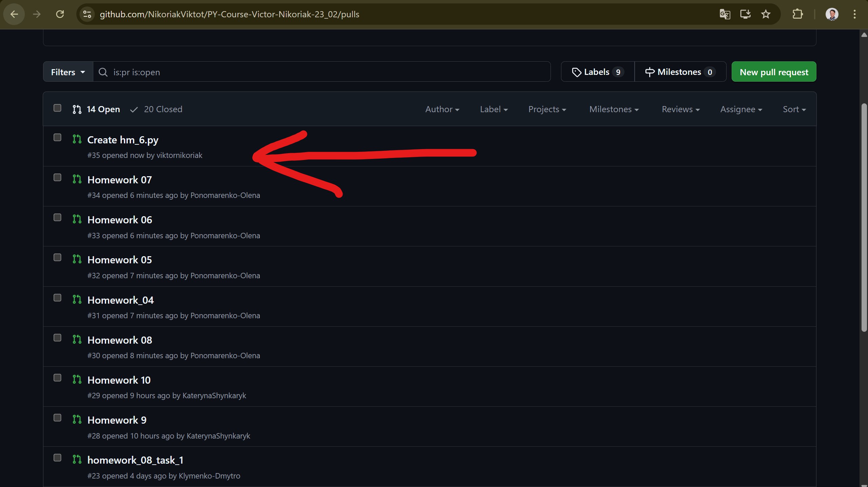The height and width of the screenshot is (487, 868).
Task: Open the Homework 08 pull request
Action: [119, 340]
